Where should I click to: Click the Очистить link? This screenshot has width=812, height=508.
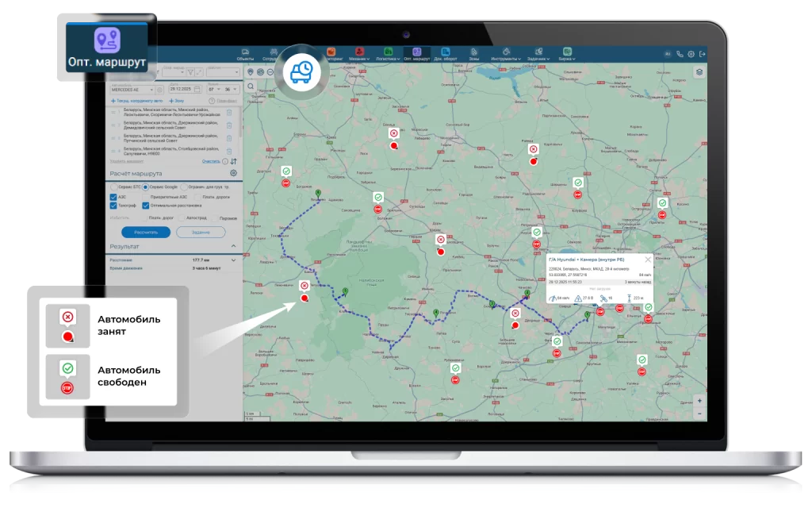coord(210,161)
